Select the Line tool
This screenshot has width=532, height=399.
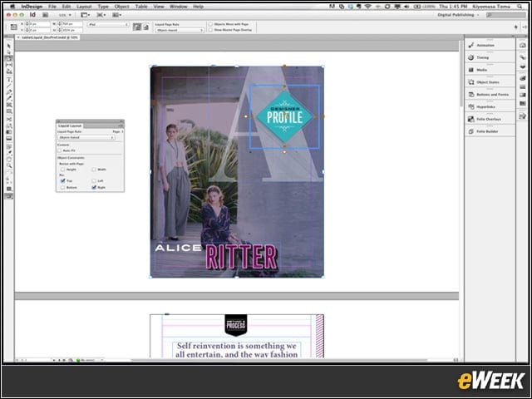point(9,86)
